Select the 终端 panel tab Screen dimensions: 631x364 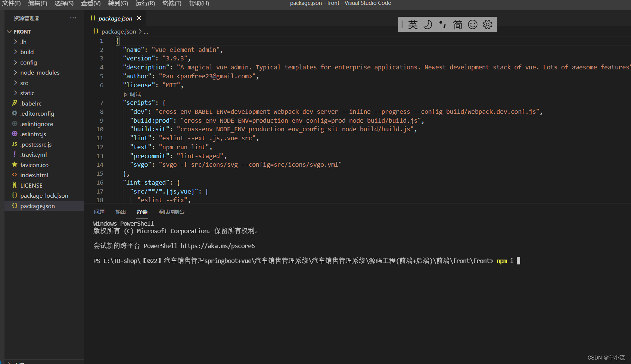[x=142, y=212]
